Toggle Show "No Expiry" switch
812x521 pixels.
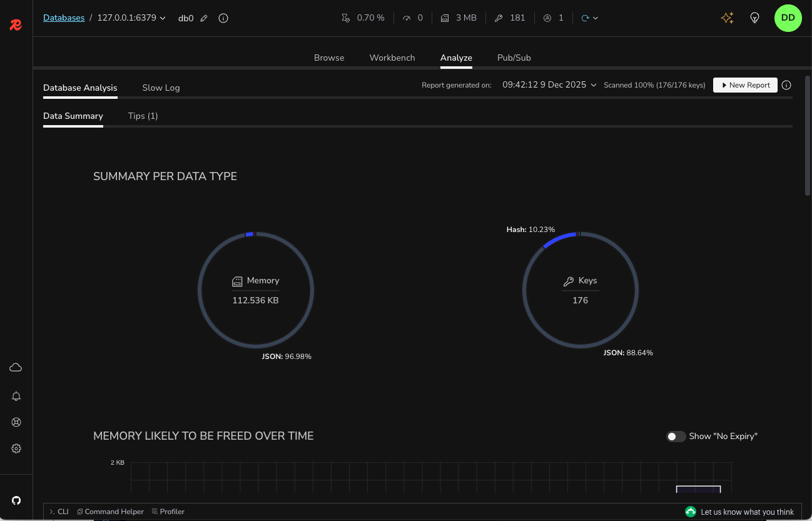pyautogui.click(x=676, y=437)
